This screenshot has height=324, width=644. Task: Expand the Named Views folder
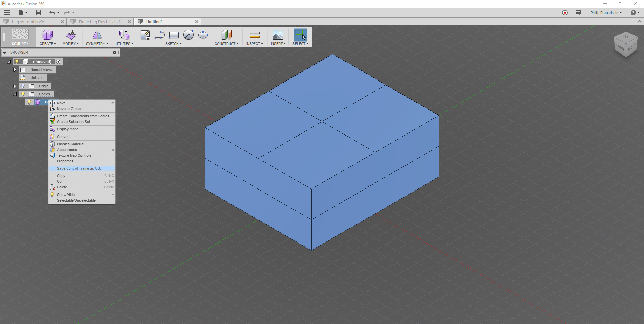pos(15,70)
